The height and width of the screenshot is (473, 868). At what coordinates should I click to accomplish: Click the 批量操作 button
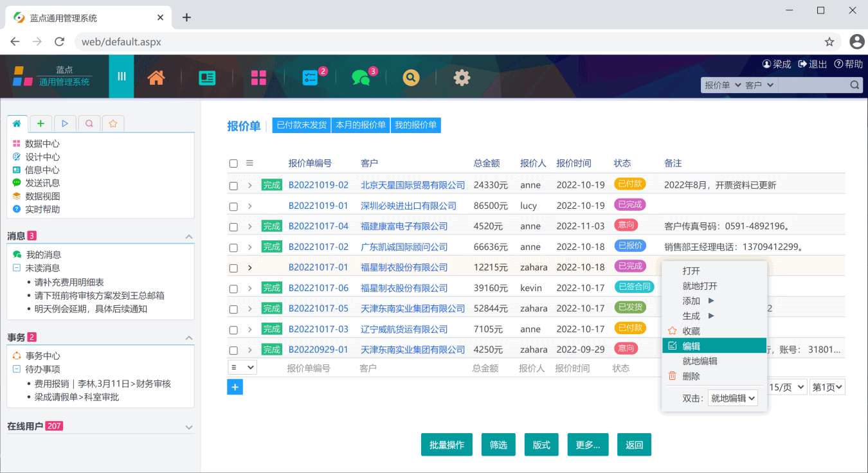pos(447,445)
